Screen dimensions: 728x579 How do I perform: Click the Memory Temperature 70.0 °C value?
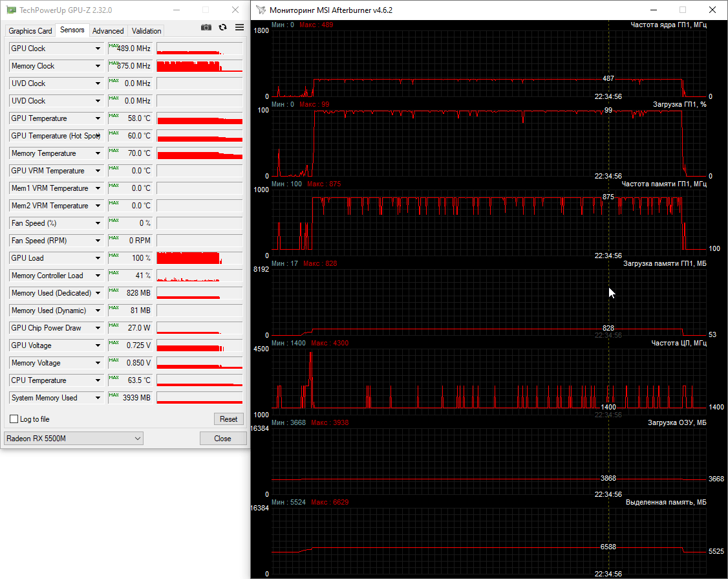click(x=131, y=153)
